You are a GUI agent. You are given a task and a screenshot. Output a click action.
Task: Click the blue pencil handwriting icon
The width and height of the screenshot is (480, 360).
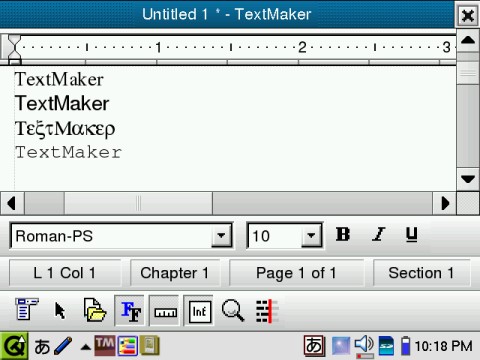(x=63, y=346)
